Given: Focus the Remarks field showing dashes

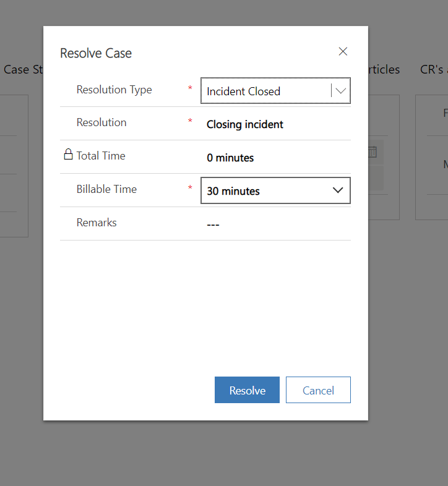Looking at the screenshot, I should pos(213,224).
